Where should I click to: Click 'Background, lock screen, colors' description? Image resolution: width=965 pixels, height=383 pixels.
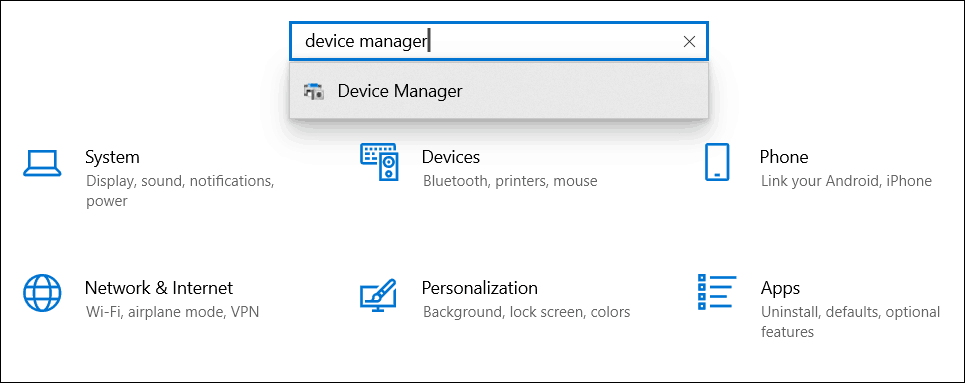pos(526,312)
